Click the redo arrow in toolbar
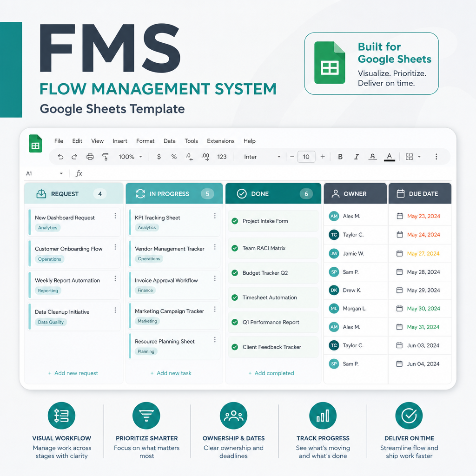The image size is (476, 476). (74, 157)
